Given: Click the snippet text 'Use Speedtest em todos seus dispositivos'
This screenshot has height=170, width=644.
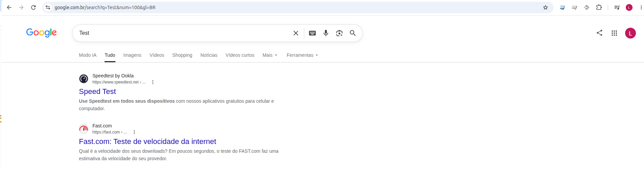Looking at the screenshot, I should click(x=127, y=101).
